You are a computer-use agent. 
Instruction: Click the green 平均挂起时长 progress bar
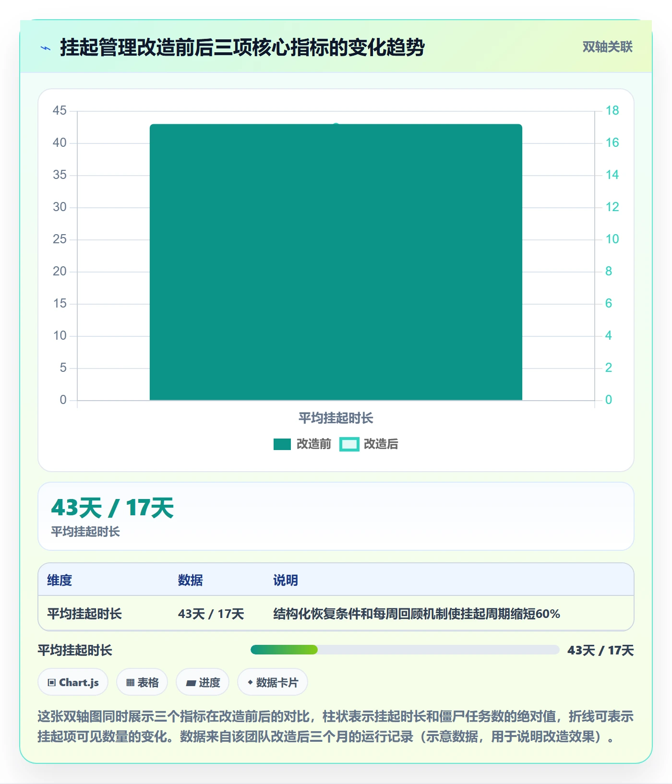click(x=405, y=650)
